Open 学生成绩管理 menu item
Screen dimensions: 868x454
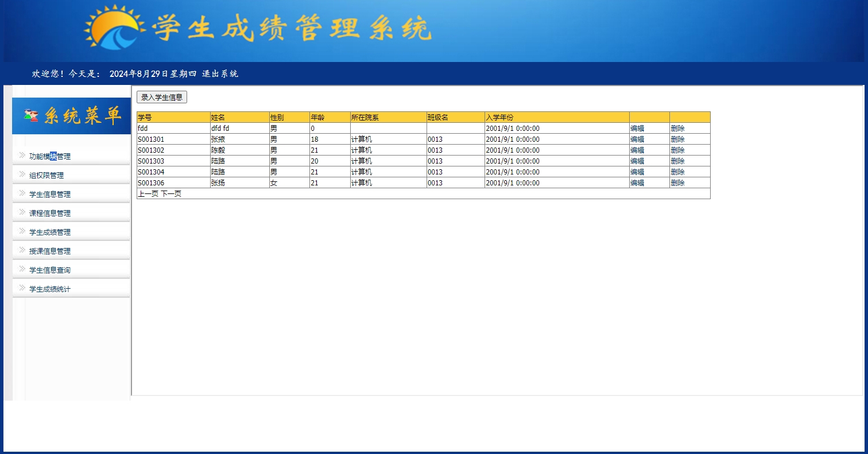coord(50,232)
